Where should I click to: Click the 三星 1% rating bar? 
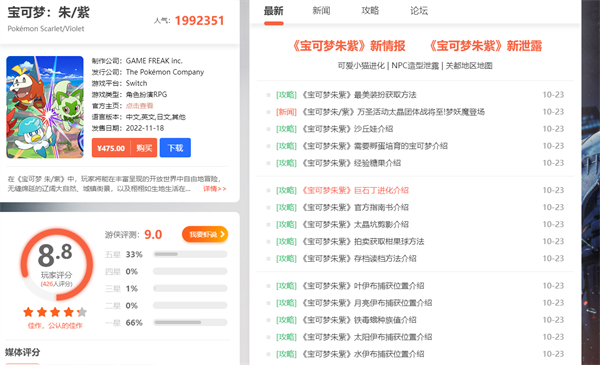click(190, 288)
